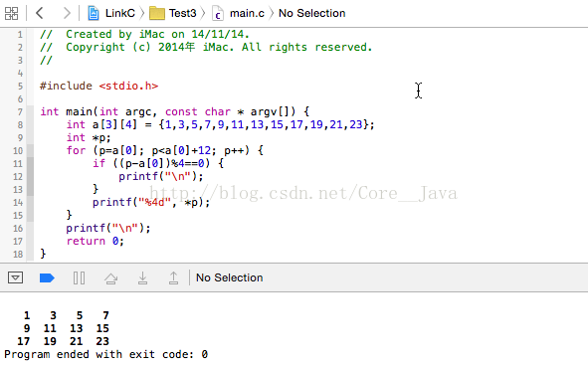Image resolution: width=588 pixels, height=365 pixels.
Task: Click the Step Into debug icon
Action: (x=142, y=277)
